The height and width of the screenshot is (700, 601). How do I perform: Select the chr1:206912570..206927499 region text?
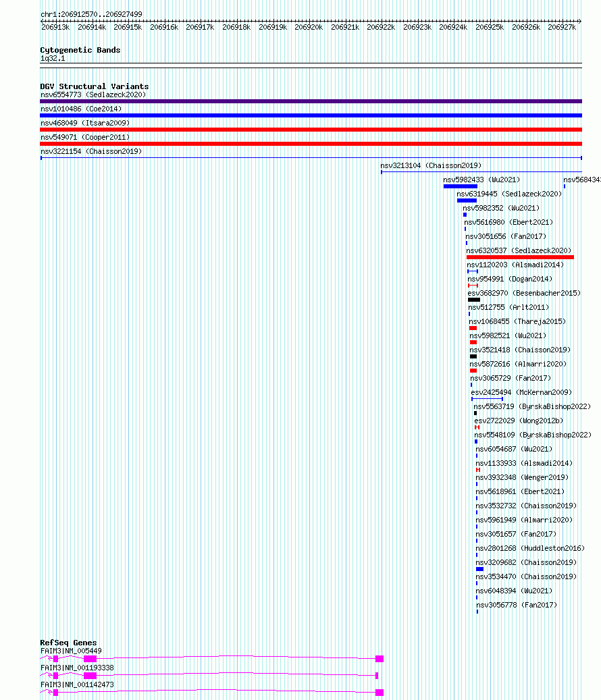(x=92, y=14)
